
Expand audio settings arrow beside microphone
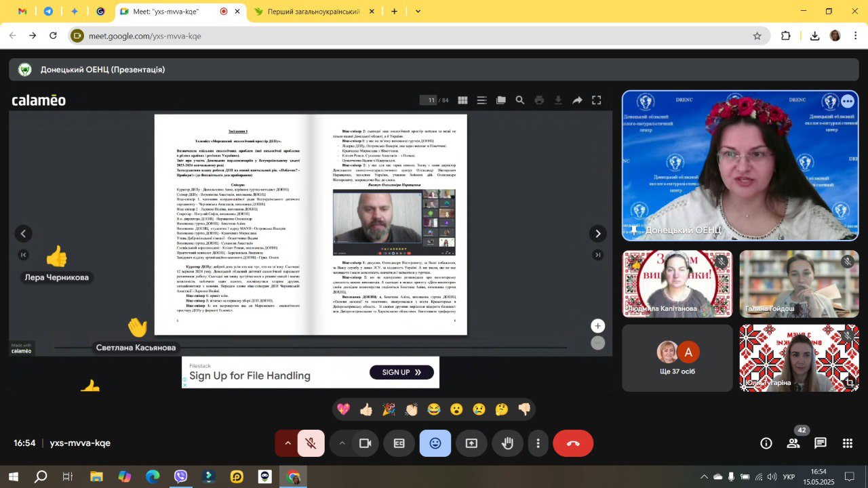288,443
